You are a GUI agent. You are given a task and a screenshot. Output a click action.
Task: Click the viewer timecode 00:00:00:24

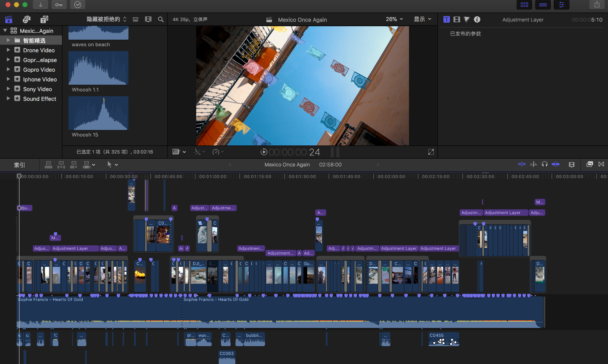[x=294, y=152]
